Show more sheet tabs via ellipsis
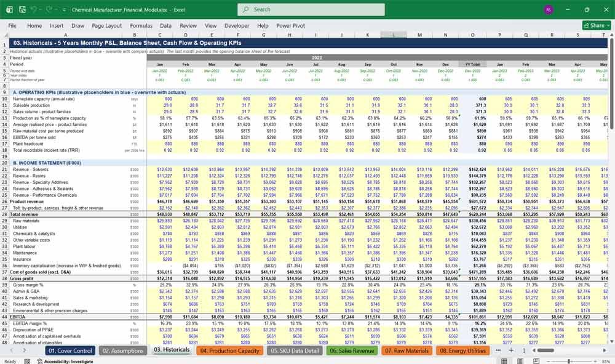This screenshot has height=364, width=615. pos(499,350)
